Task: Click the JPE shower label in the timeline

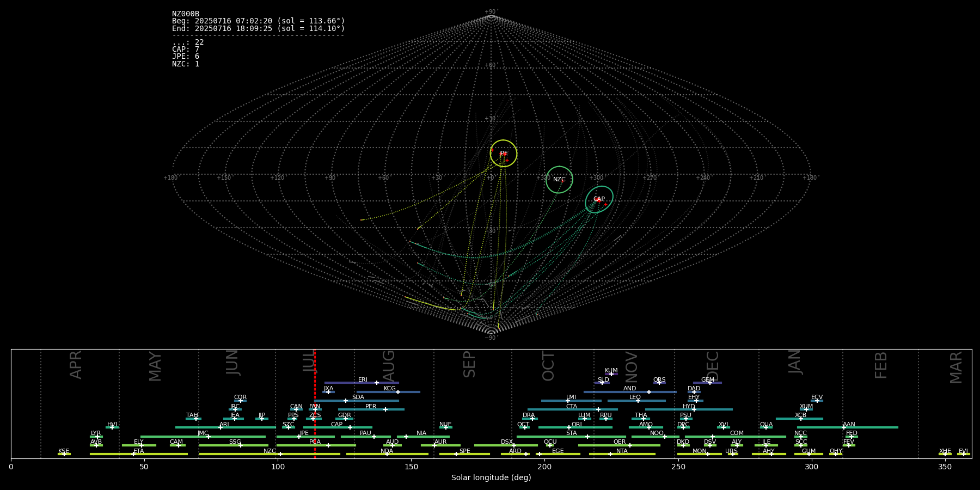Action: [x=304, y=433]
